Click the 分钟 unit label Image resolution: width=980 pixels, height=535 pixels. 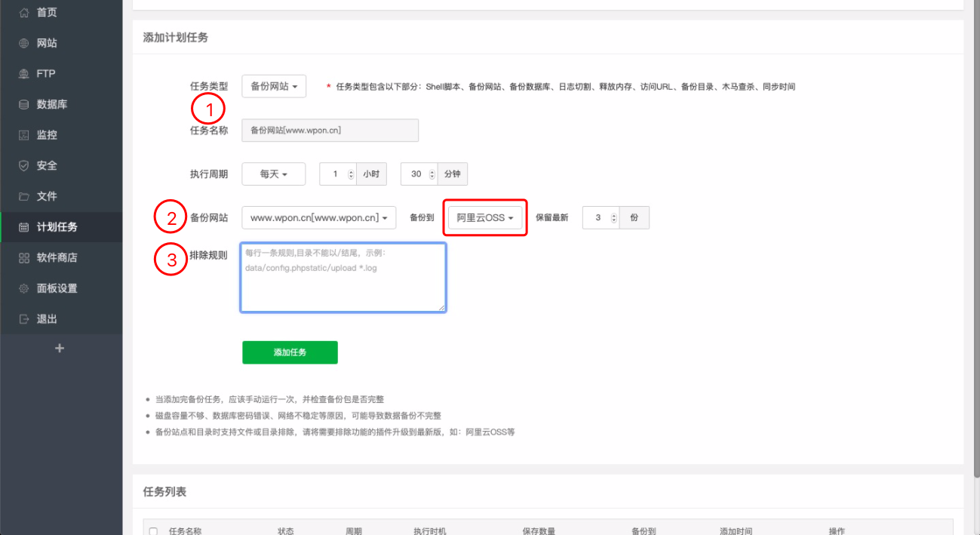[453, 174]
